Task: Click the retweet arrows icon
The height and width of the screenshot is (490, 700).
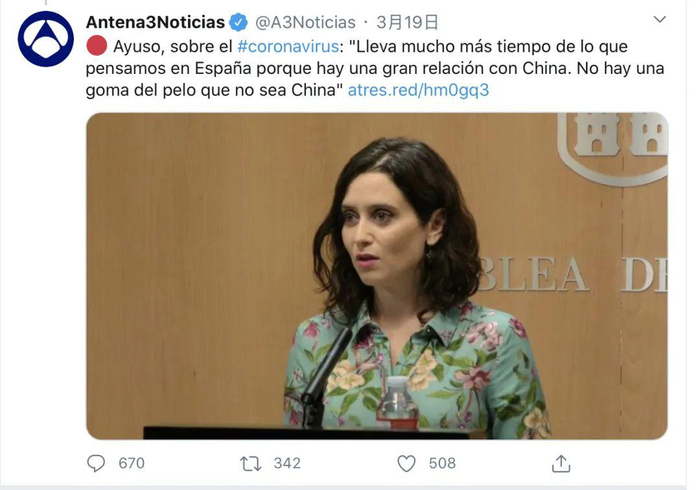Action: coord(251,464)
